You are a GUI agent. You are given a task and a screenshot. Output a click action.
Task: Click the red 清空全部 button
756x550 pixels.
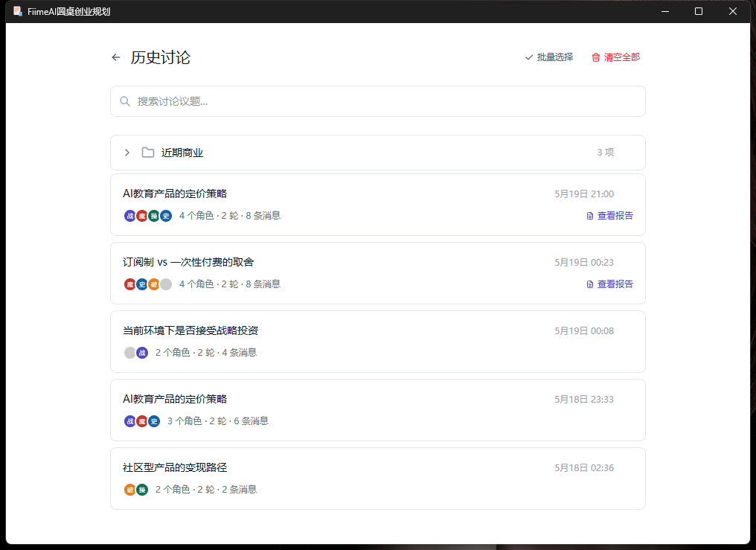click(615, 57)
